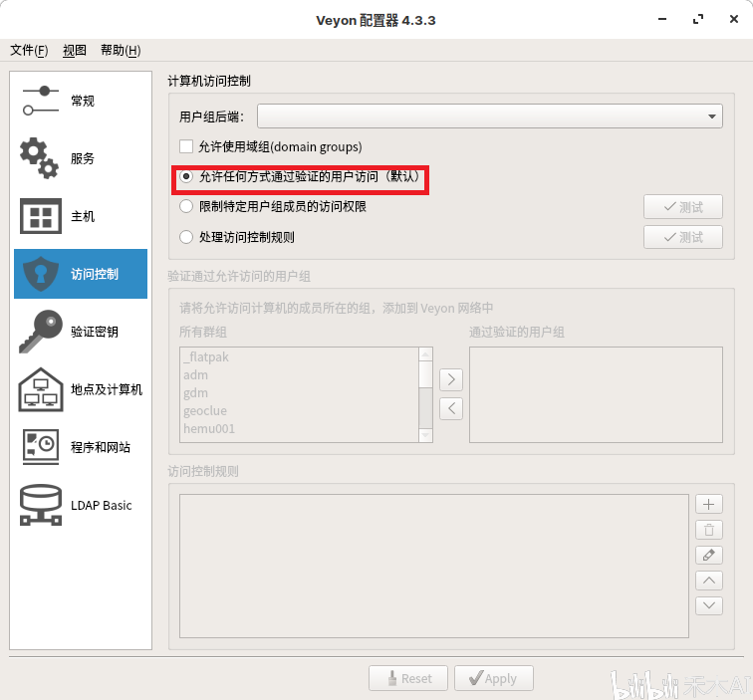Select hemu001 in the groups list
Viewport: 753px width, 700px height.
[x=299, y=429]
